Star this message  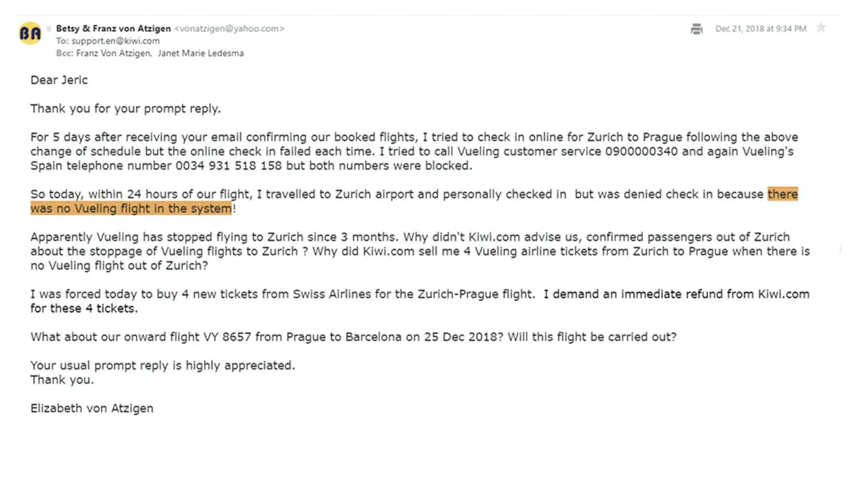coord(821,28)
